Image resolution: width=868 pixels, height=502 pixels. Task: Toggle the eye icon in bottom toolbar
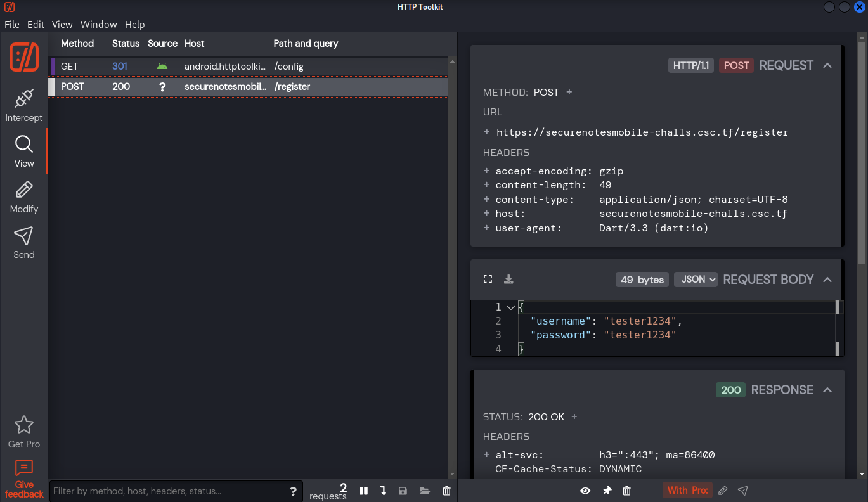(x=585, y=491)
